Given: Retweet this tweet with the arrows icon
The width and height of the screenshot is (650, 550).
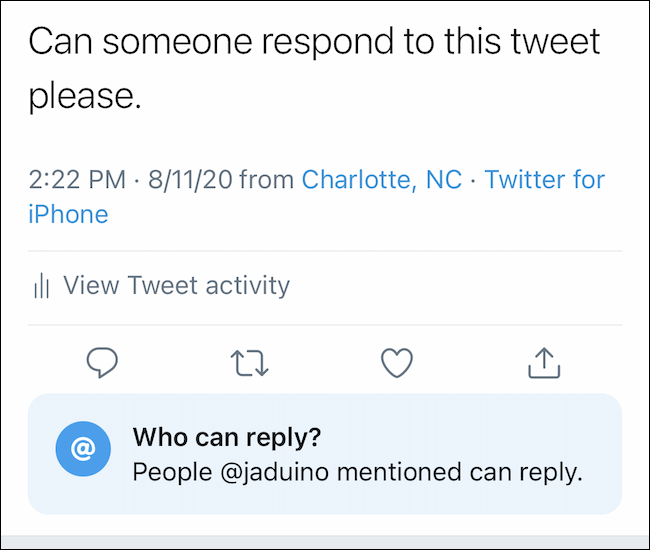Looking at the screenshot, I should coord(250,364).
